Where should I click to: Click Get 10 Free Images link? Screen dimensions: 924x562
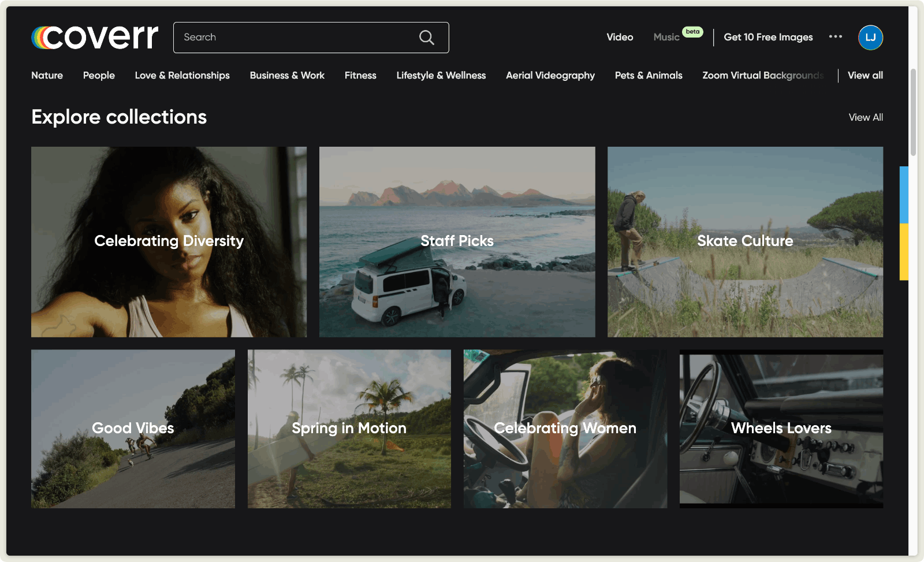click(768, 37)
